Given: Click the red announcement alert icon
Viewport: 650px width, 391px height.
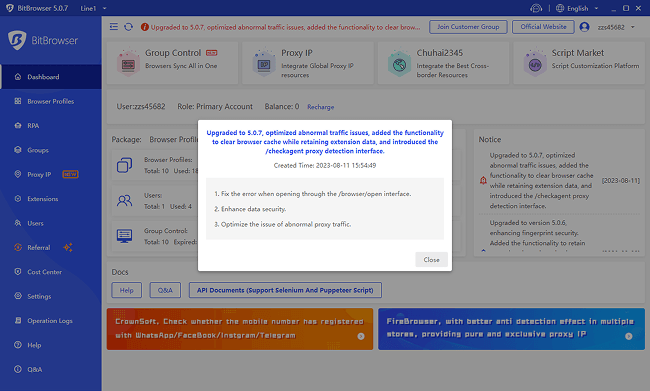Looking at the screenshot, I should click(145, 27).
